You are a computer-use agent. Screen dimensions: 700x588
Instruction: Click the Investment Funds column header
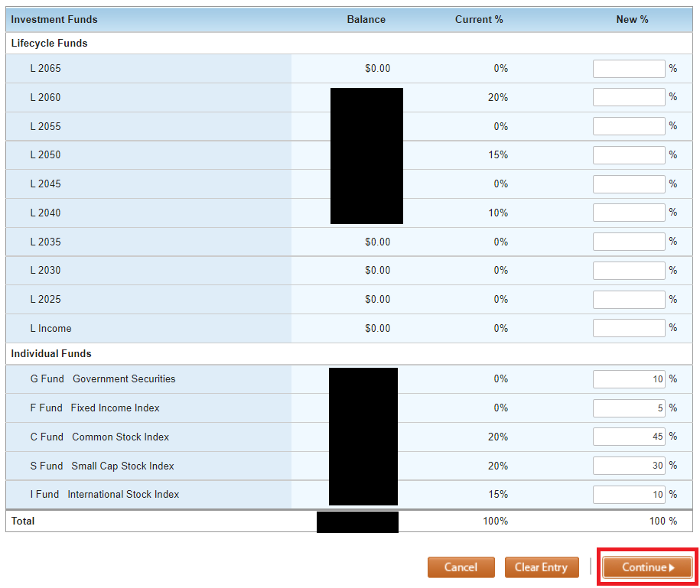[54, 19]
